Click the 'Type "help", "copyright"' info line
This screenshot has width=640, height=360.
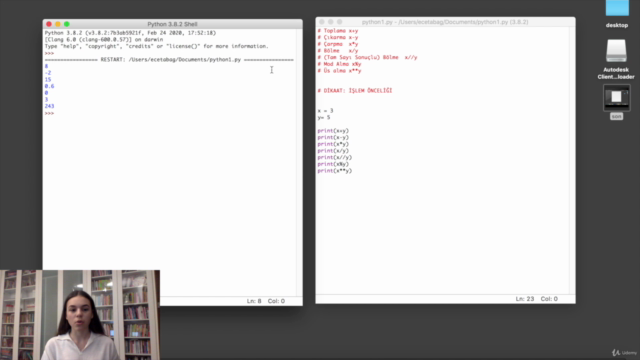coord(156,46)
